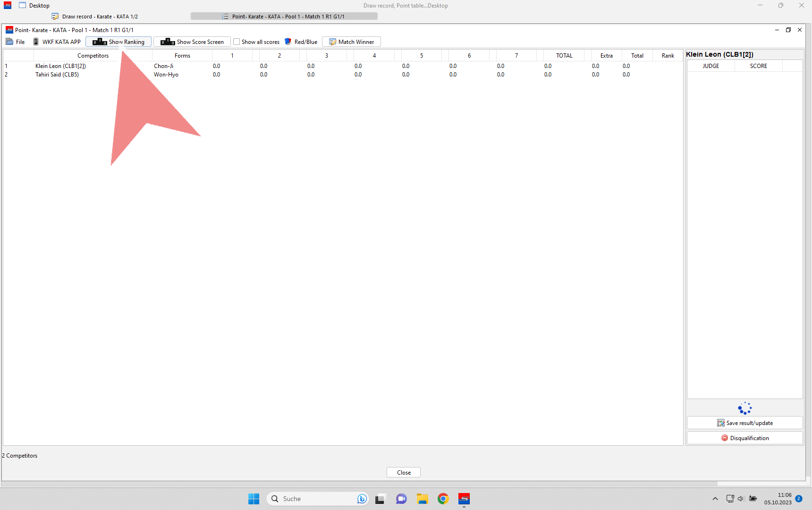The width and height of the screenshot is (812, 510).
Task: Open the Show Score Screen button
Action: tap(192, 42)
